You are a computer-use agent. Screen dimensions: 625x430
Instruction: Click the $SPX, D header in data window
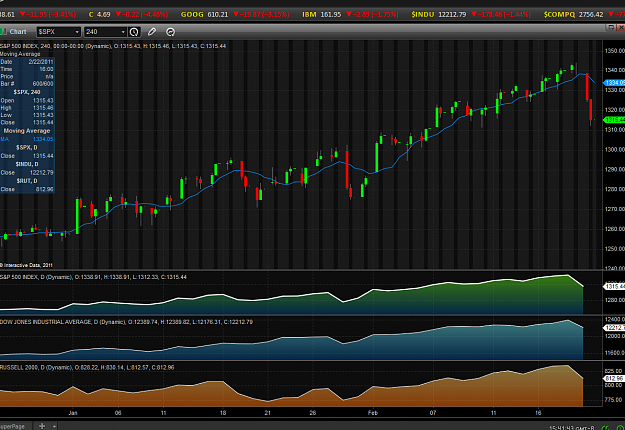27,147
